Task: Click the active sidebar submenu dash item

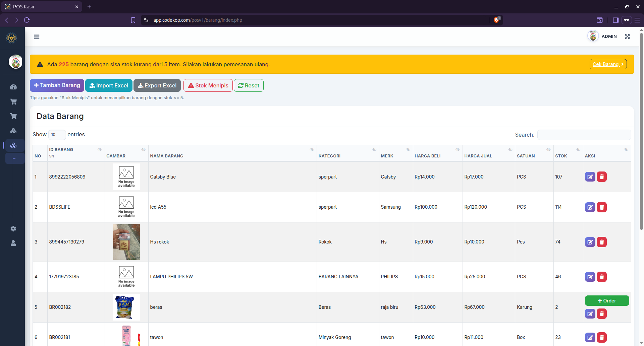Action: (15, 158)
